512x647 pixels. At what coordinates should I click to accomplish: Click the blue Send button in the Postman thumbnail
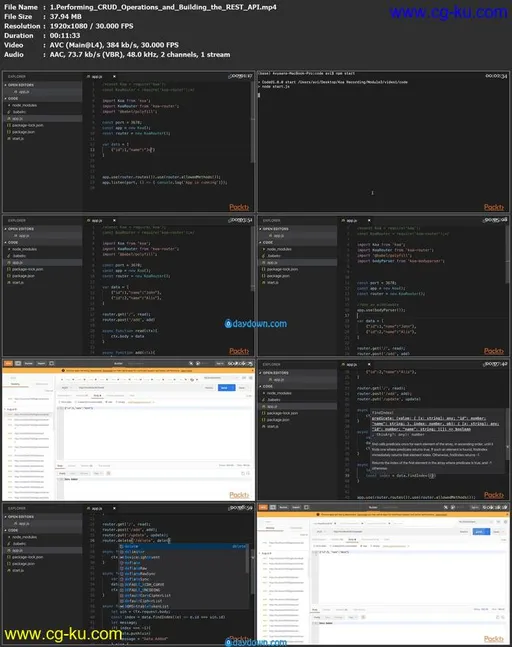tap(226, 388)
